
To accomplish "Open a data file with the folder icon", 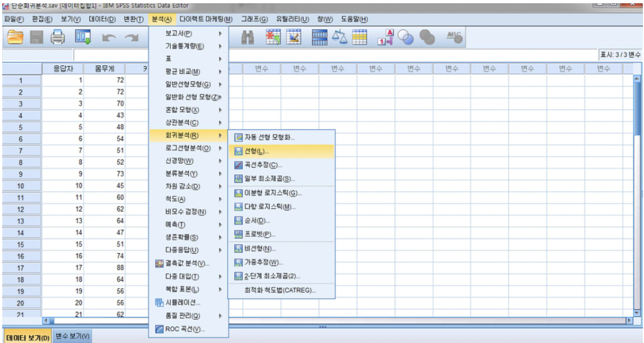I will click(x=15, y=38).
